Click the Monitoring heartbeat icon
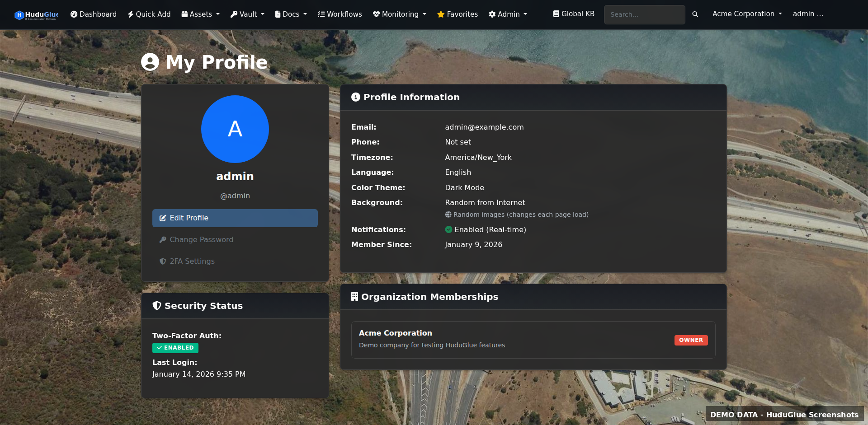Screen dimensions: 868x425 pyautogui.click(x=376, y=14)
